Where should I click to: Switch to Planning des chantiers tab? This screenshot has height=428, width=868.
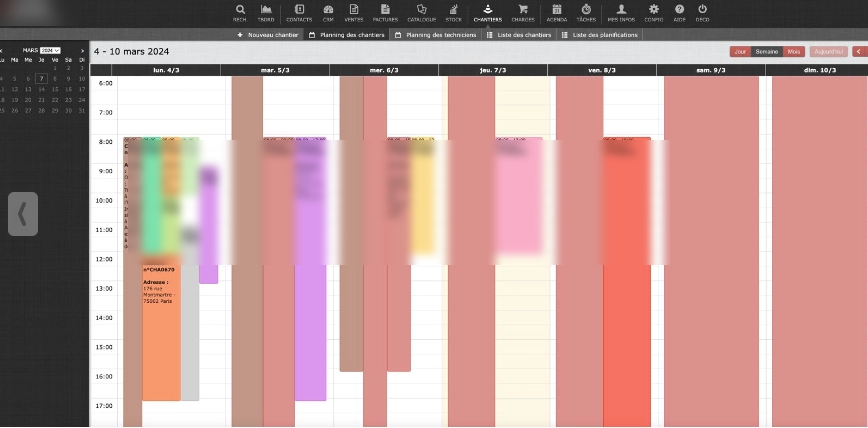[347, 35]
